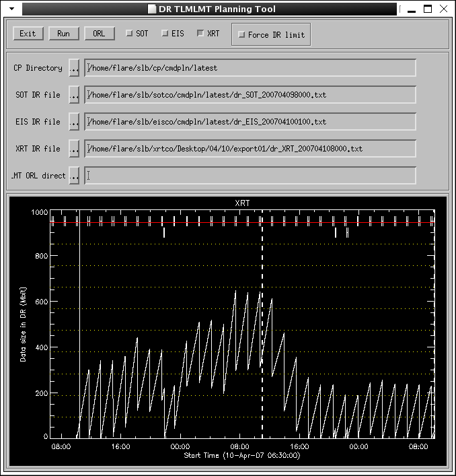456x476 pixels.
Task: Open the window menu arrow in title bar
Action: [x=11, y=9]
